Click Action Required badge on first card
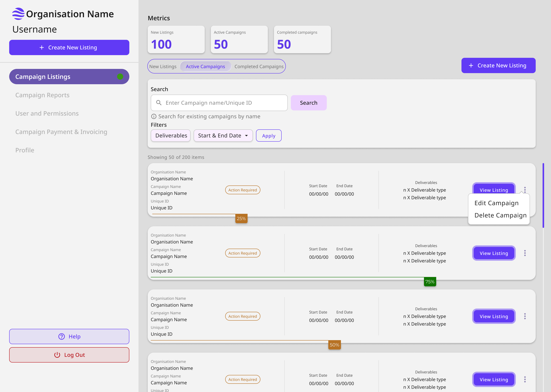The width and height of the screenshot is (551, 392). coord(243,190)
